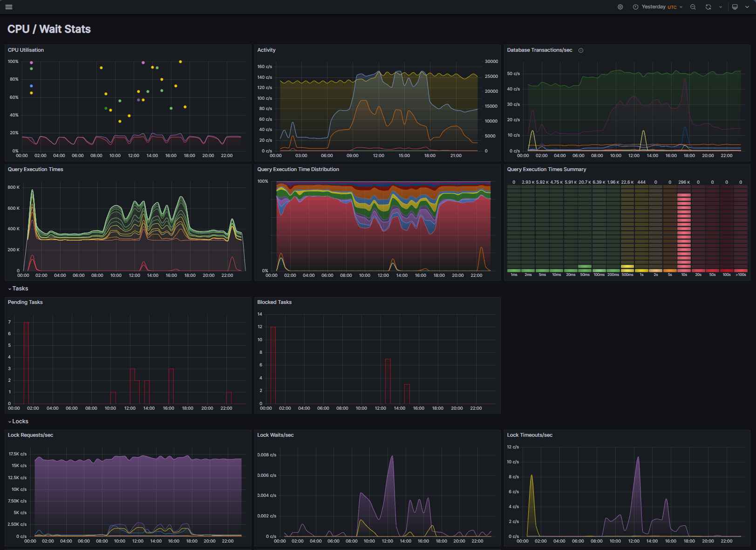The height and width of the screenshot is (550, 756).
Task: Click the 500ms bucket bar in the summary
Action: (627, 268)
